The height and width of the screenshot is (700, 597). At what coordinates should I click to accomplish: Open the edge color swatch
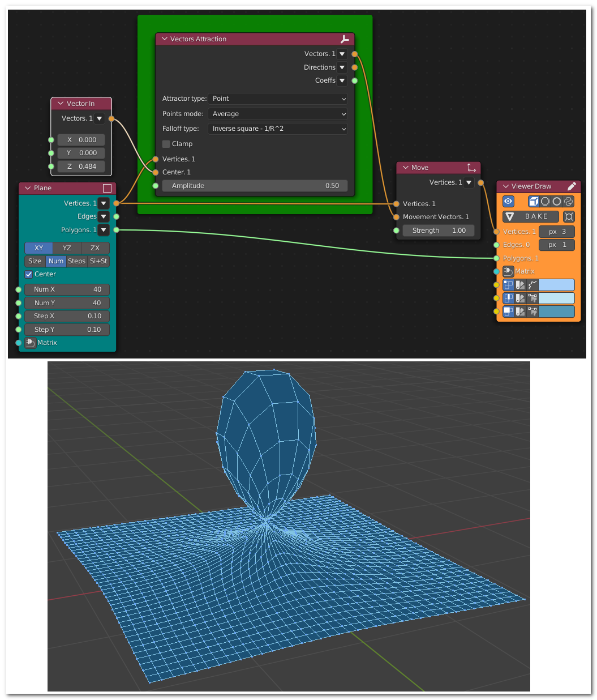click(x=557, y=298)
